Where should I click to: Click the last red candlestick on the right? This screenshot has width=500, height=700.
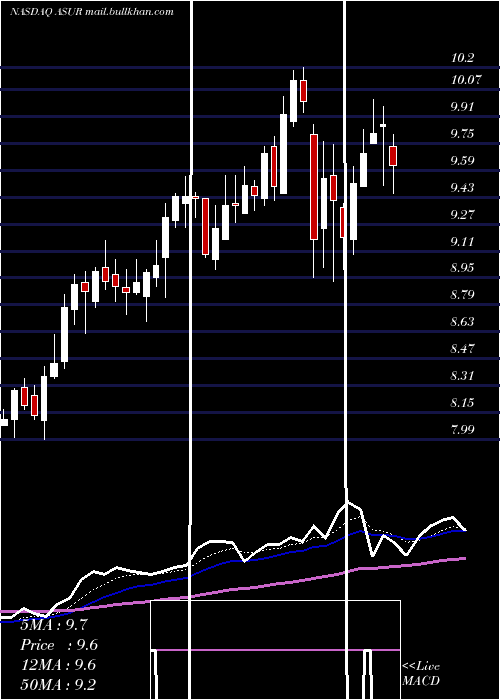pos(393,156)
